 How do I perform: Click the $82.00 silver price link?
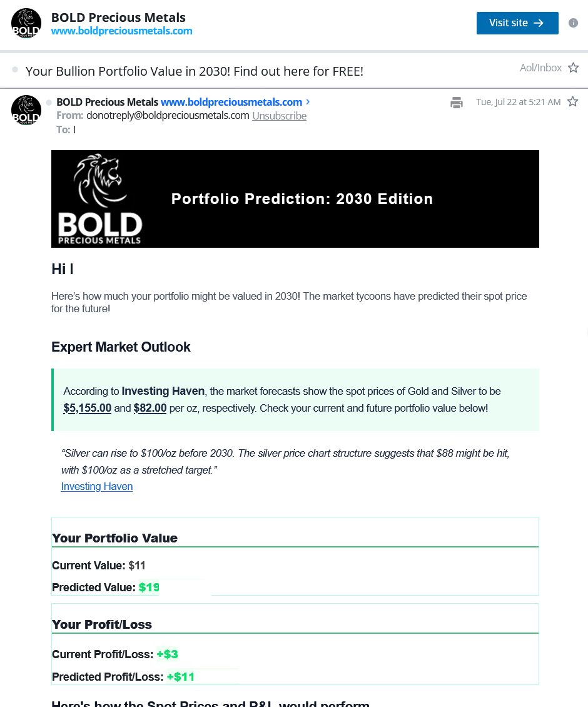coord(150,408)
